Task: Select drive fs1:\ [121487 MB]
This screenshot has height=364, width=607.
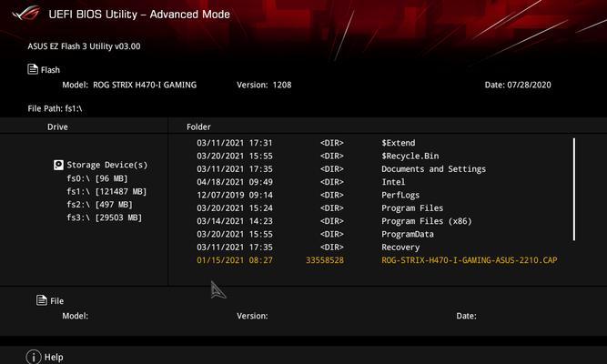Action: click(106, 191)
